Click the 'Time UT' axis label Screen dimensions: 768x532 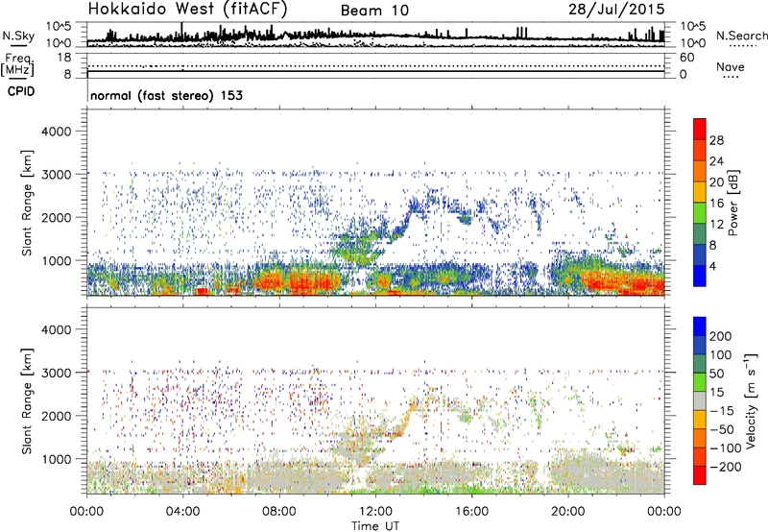pyautogui.click(x=375, y=526)
